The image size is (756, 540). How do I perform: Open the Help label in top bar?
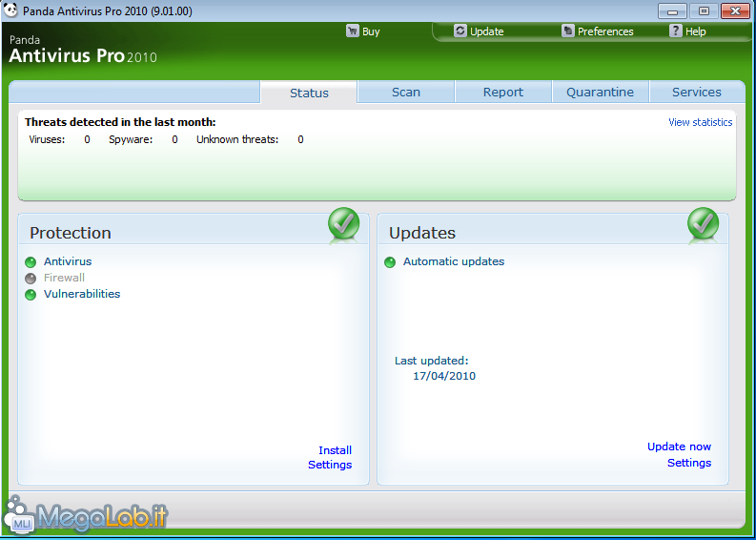[x=696, y=31]
